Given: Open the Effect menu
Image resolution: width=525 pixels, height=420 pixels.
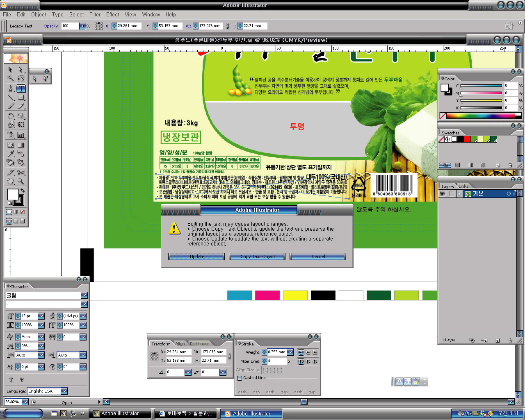Looking at the screenshot, I should (112, 14).
